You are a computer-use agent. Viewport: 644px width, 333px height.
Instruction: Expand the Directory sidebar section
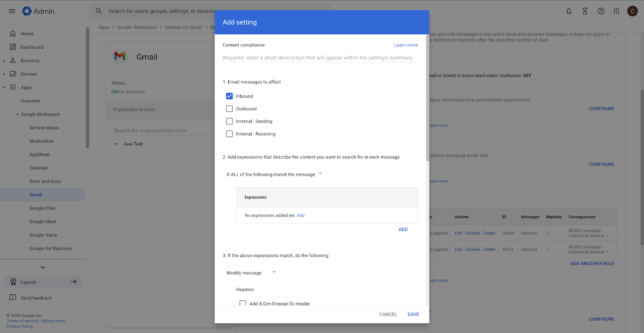tap(4, 61)
